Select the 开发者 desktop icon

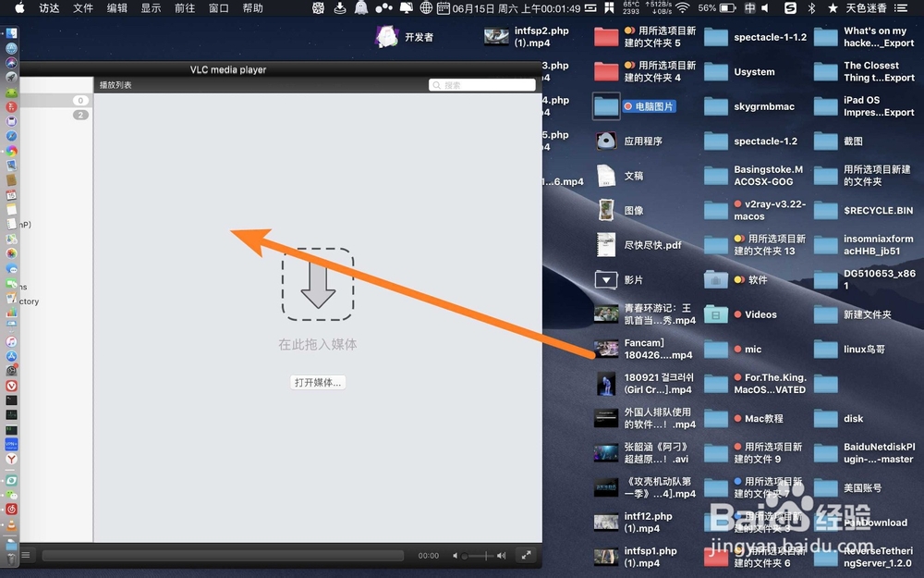tap(405, 37)
